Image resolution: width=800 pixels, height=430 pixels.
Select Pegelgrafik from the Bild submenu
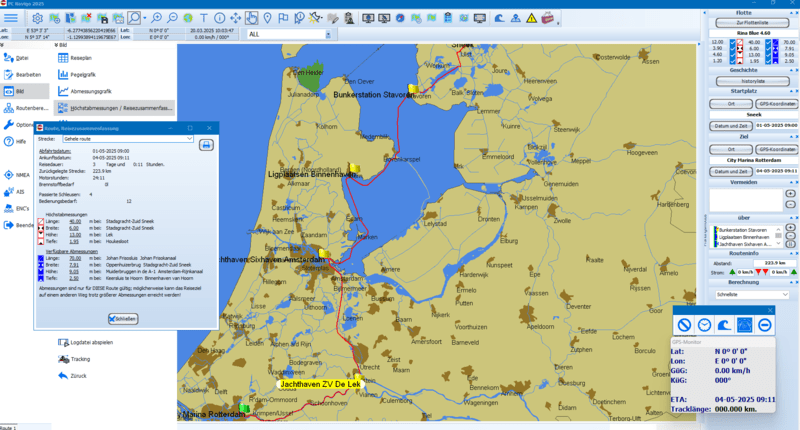coord(84,75)
